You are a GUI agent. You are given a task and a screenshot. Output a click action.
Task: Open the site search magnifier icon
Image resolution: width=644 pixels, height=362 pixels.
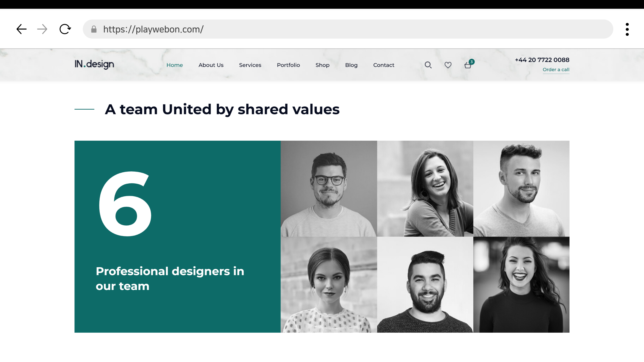point(428,65)
